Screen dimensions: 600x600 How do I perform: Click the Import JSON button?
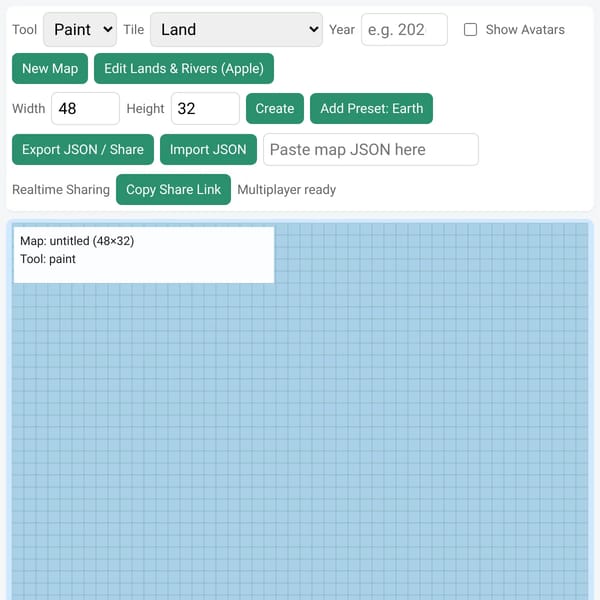tap(208, 149)
